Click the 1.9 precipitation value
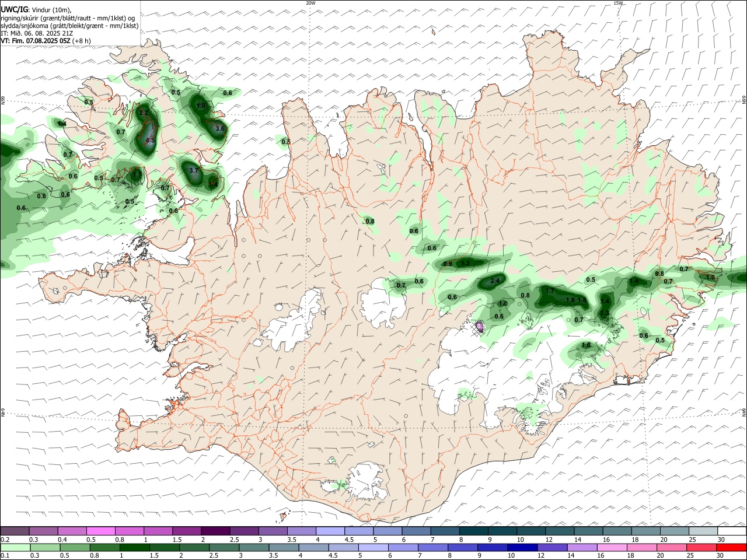 pyautogui.click(x=201, y=106)
